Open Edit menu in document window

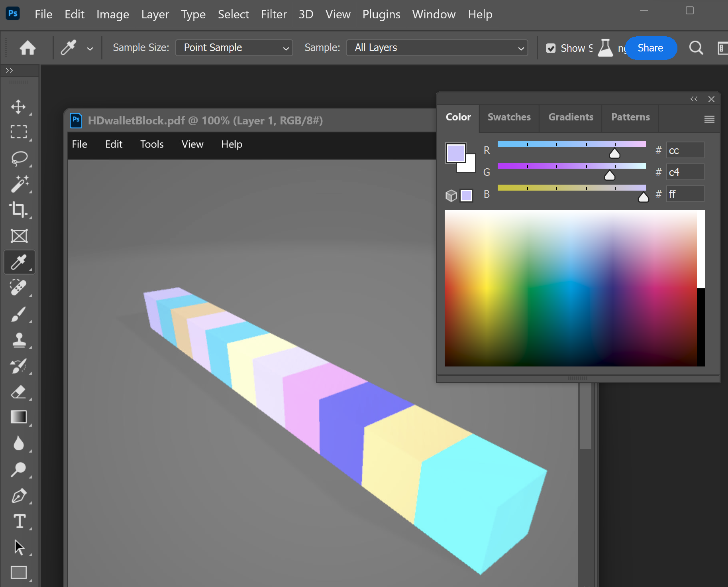[x=114, y=144]
